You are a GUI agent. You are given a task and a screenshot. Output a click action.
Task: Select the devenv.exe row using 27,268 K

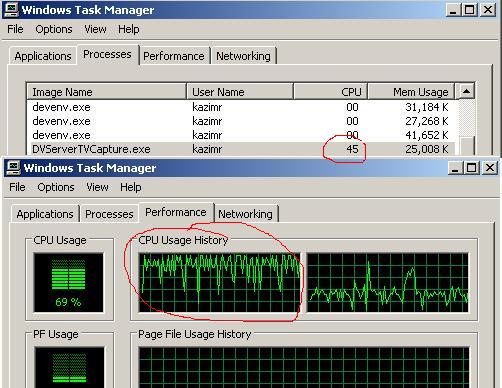[x=241, y=121]
